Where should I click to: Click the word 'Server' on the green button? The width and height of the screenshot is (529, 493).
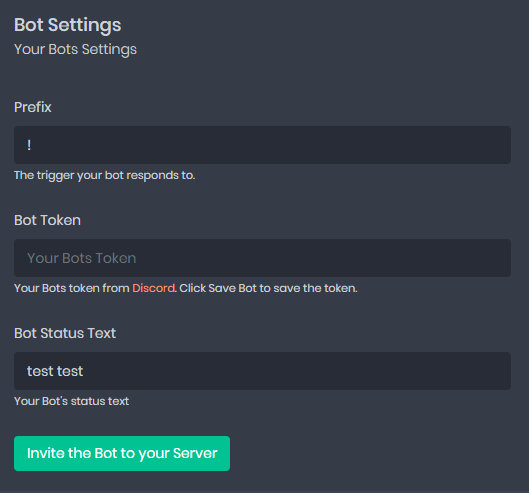coord(195,454)
